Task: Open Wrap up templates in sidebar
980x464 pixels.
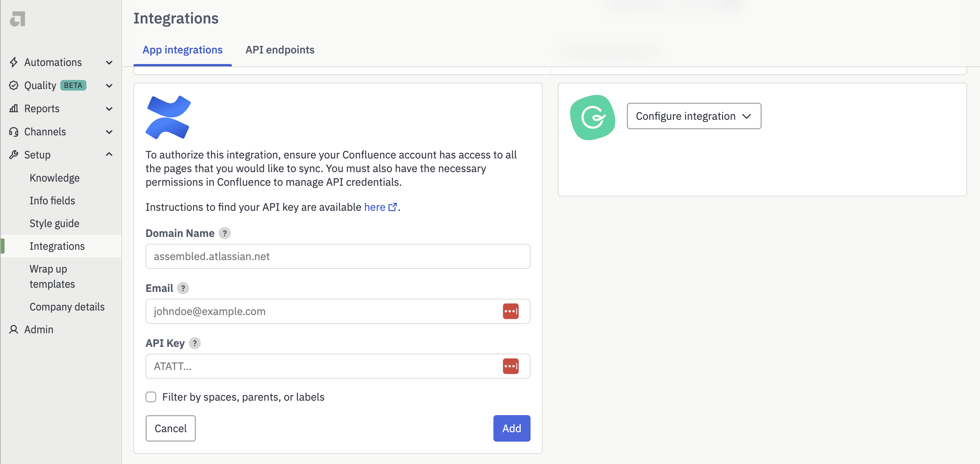Action: click(x=52, y=276)
